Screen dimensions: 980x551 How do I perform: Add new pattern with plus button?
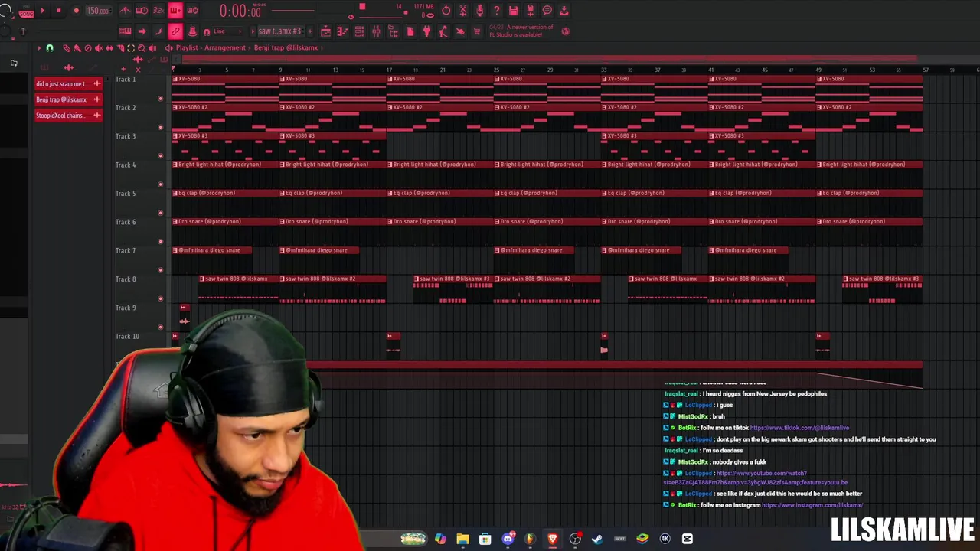[309, 31]
